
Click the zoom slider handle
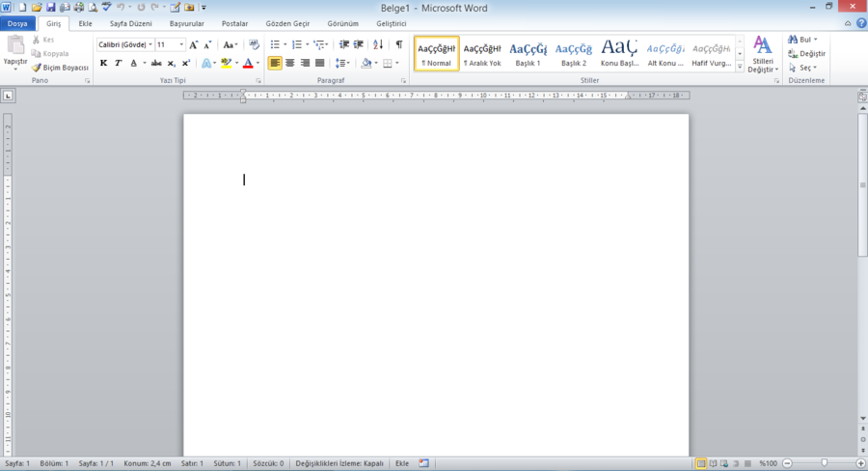[x=825, y=463]
